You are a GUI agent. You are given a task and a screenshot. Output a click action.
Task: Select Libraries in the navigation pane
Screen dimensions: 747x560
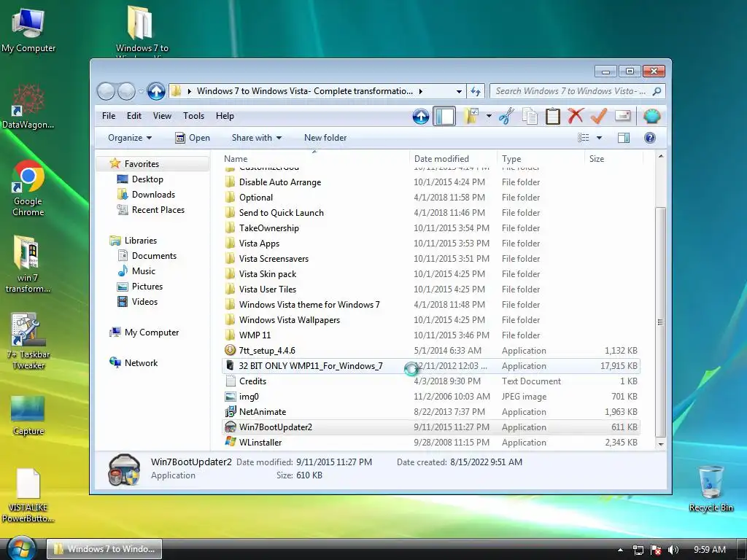pyautogui.click(x=140, y=241)
